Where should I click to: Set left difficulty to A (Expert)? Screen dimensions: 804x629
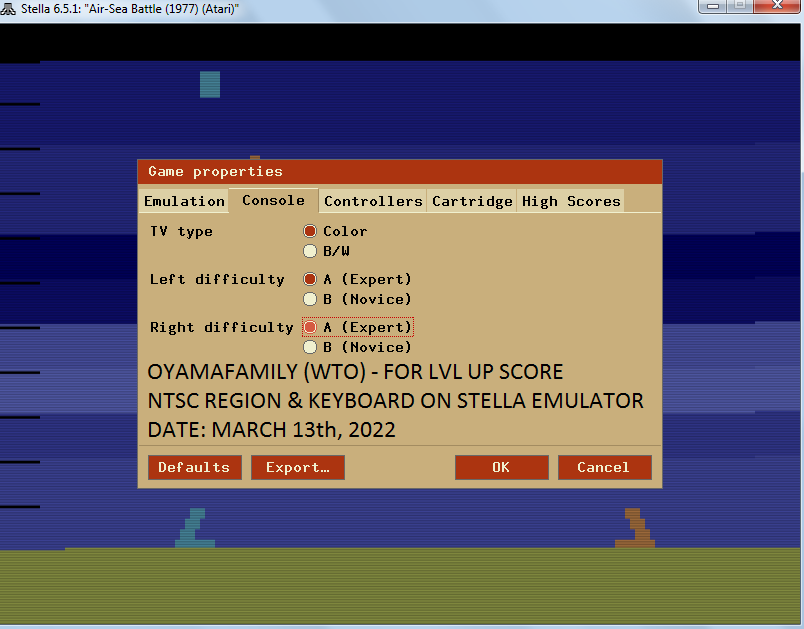(x=310, y=279)
